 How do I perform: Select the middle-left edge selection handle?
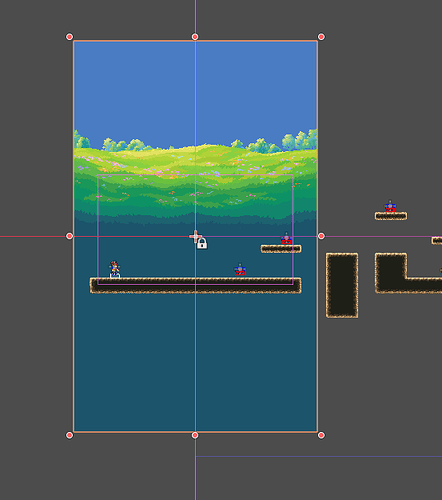pyautogui.click(x=69, y=236)
